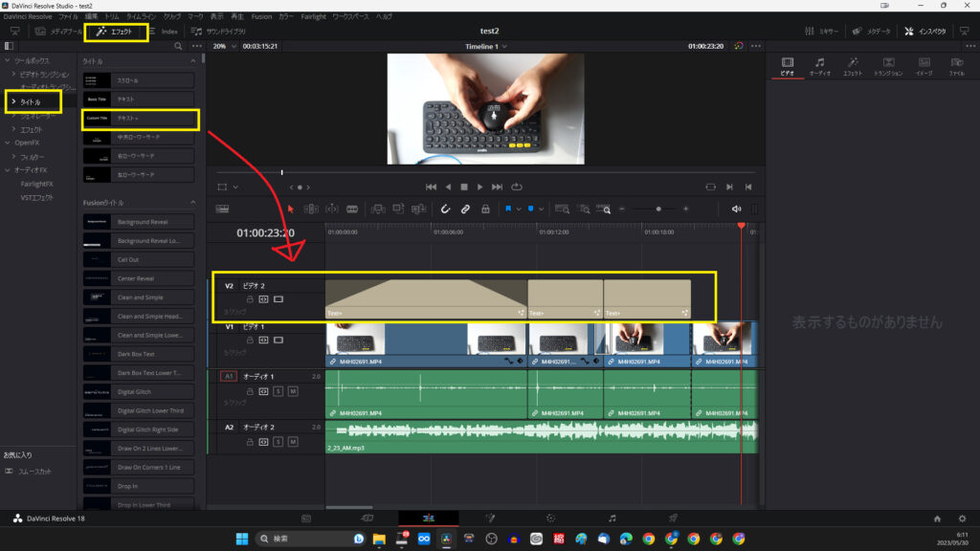Mute the オーディオ 1 track
This screenshot has width=980, height=551.
point(293,391)
